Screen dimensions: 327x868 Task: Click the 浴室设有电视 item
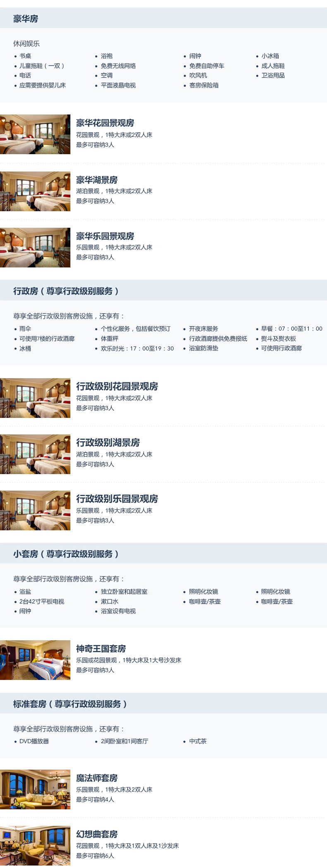coord(118,611)
